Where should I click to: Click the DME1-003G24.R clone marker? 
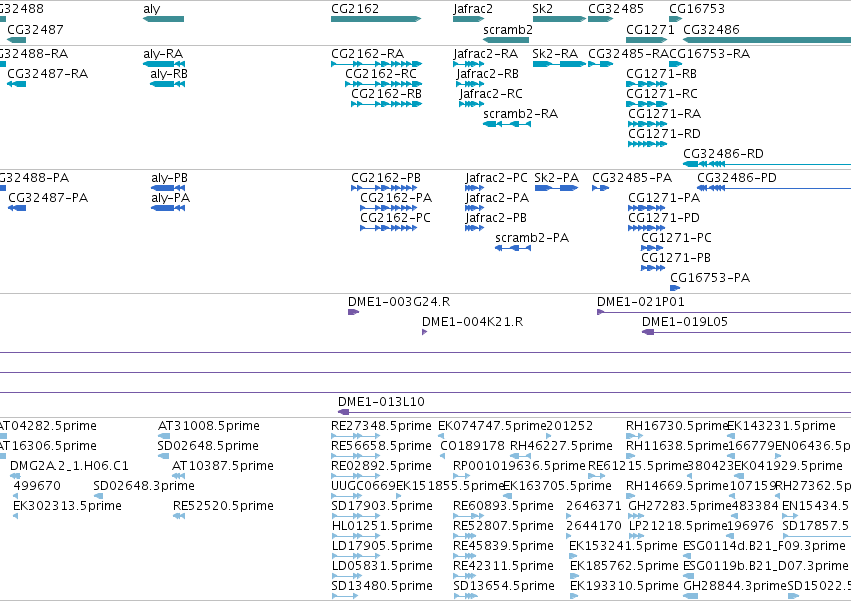[353, 312]
